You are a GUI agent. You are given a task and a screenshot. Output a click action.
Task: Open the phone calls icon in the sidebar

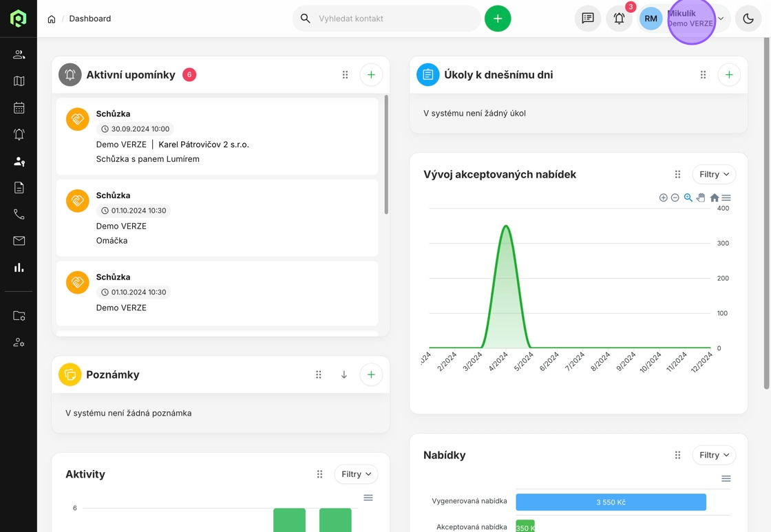point(19,214)
